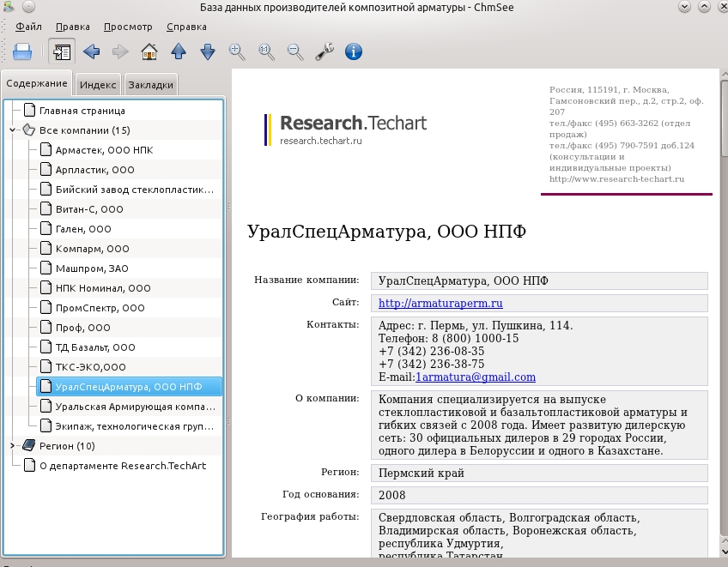Zoom in with the magnifier plus icon
The image size is (728, 567).
click(237, 51)
